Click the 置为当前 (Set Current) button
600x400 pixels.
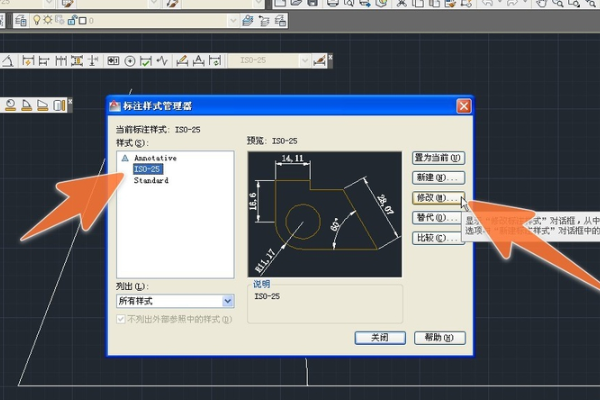coord(438,158)
